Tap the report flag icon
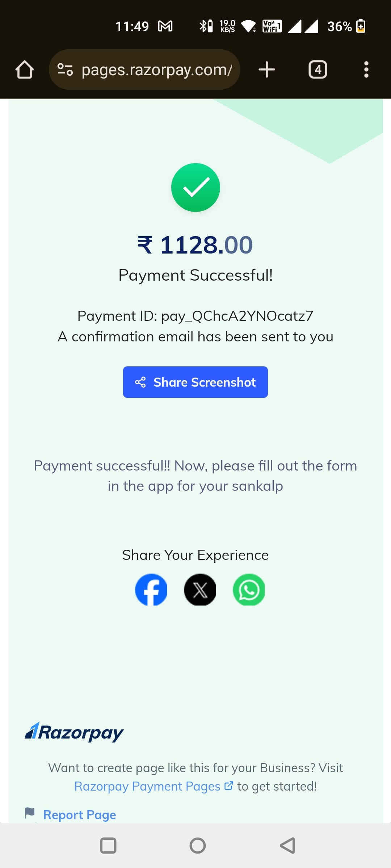The width and height of the screenshot is (391, 868). point(30,813)
